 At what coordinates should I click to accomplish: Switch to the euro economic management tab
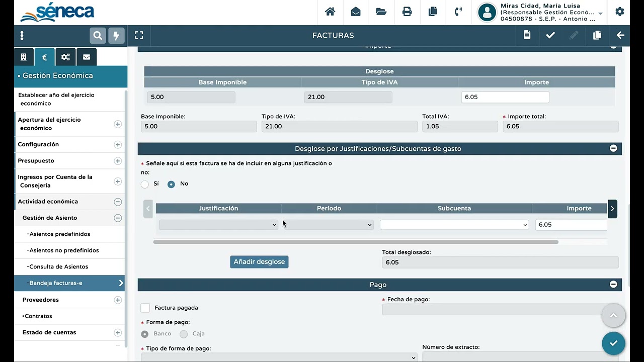[x=44, y=57]
